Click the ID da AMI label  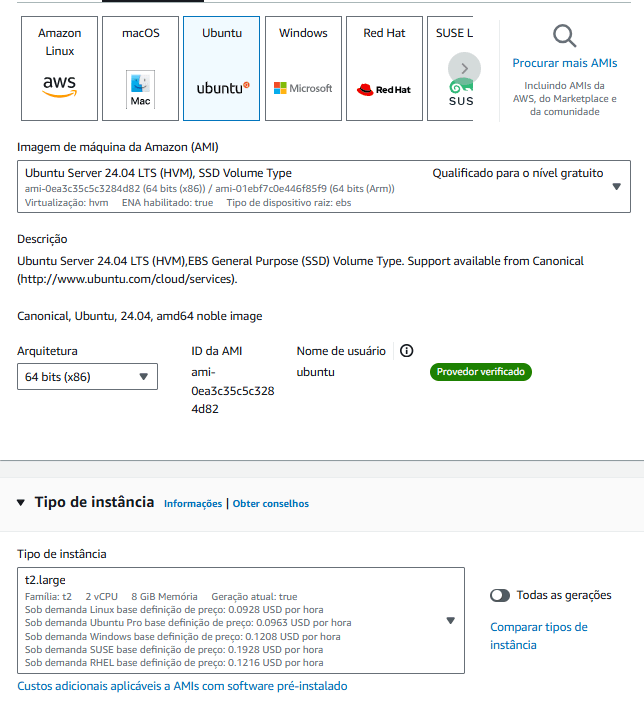pos(217,351)
